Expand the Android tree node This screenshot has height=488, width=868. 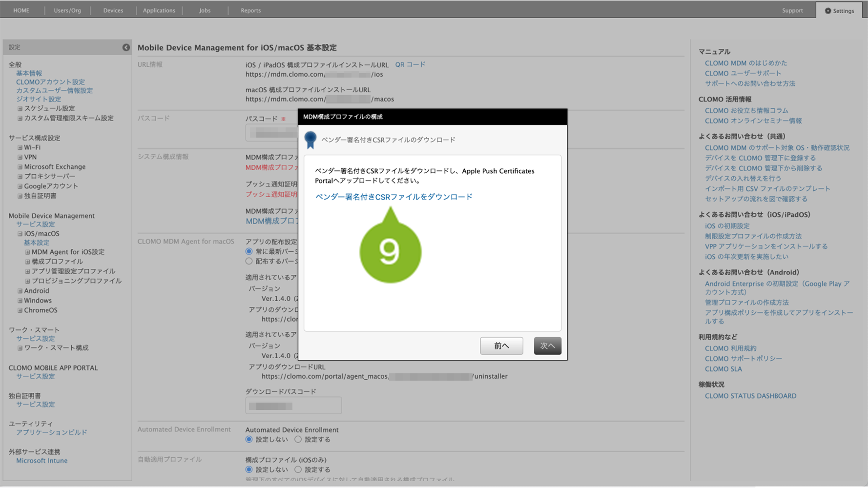point(20,291)
